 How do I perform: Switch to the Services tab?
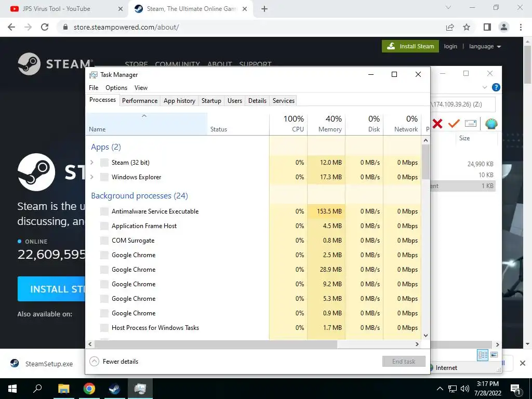[x=284, y=100]
